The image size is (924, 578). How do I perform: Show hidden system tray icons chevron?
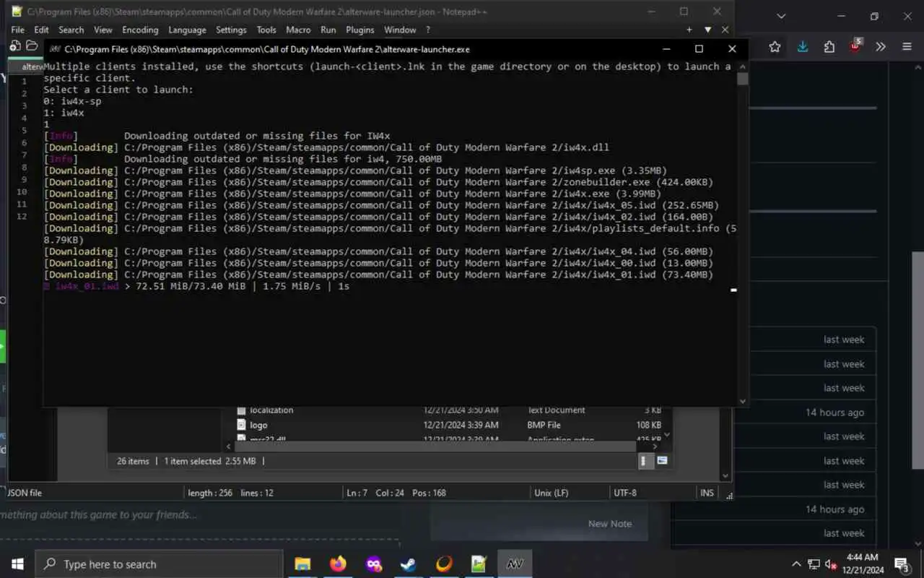(796, 564)
